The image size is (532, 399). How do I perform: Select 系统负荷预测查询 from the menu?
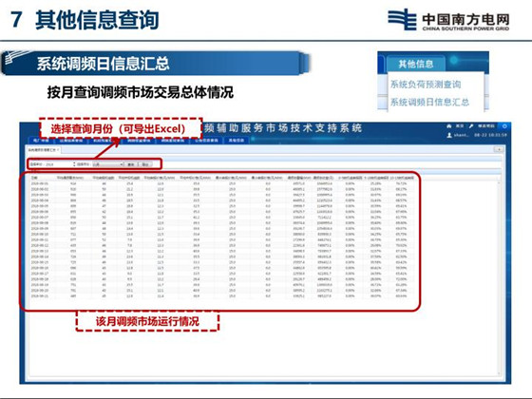tap(426, 85)
